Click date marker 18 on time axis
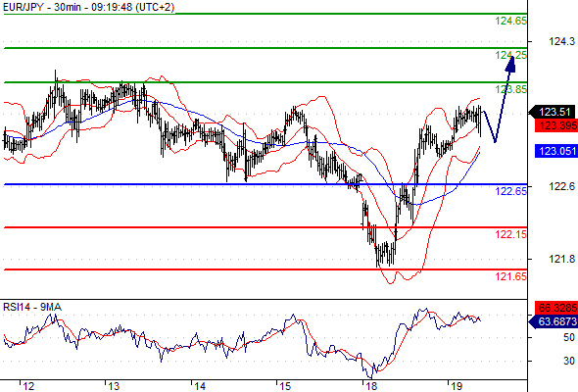 click(x=371, y=386)
